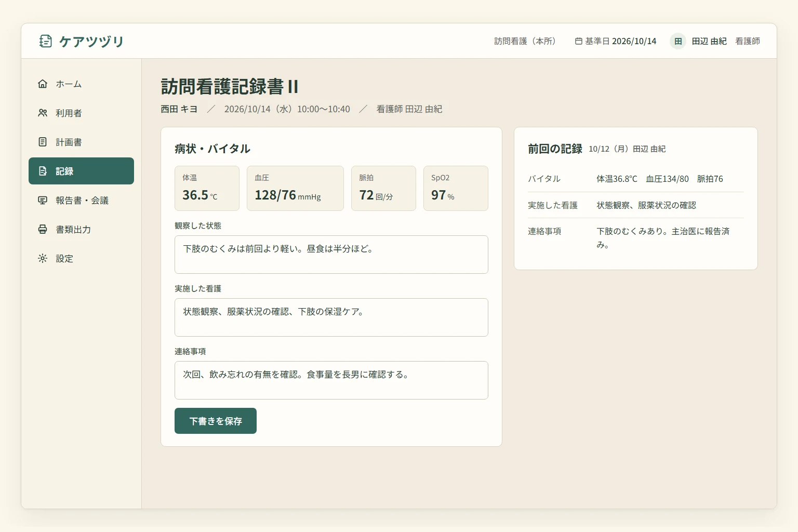Open the 書類出力 menu item
This screenshot has width=798, height=532.
[x=81, y=229]
